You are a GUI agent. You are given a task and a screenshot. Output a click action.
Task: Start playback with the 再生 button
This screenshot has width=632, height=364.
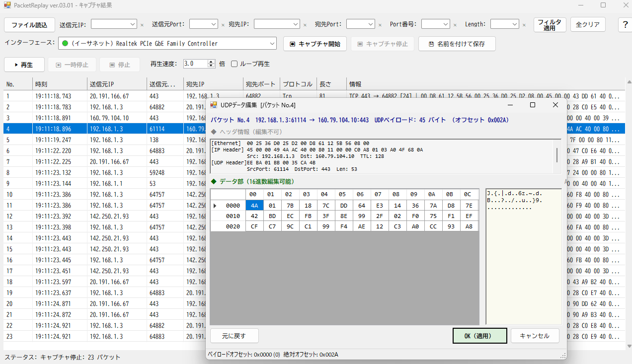(24, 65)
